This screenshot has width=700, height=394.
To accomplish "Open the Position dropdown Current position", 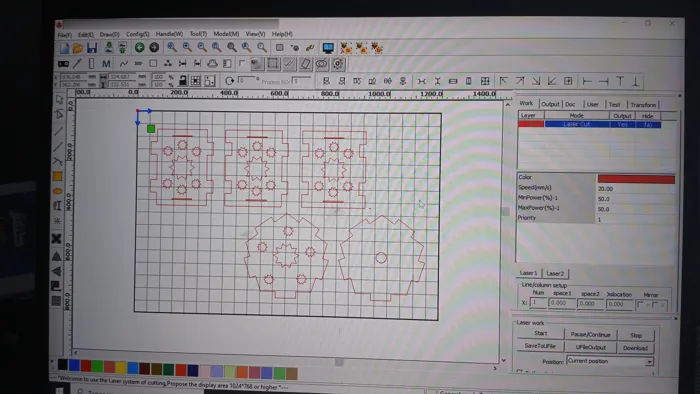I will 610,361.
